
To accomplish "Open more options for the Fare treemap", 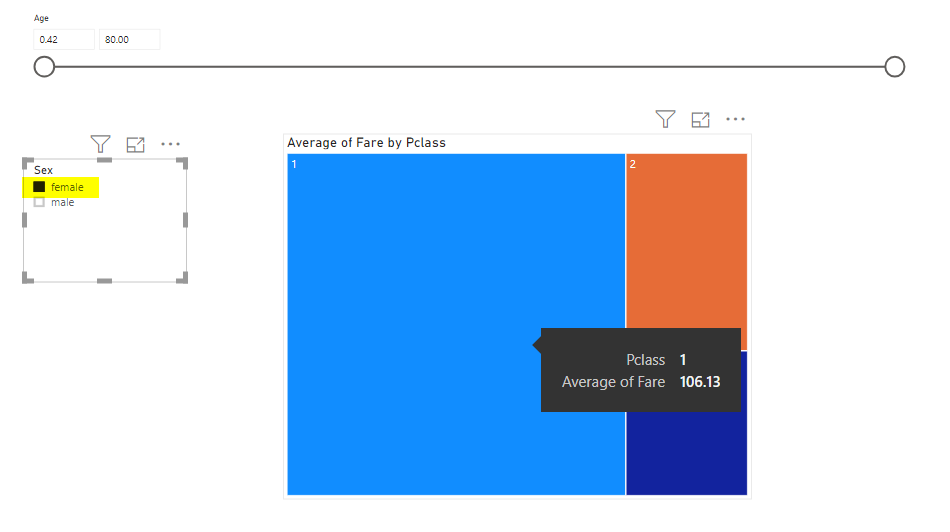I will point(736,119).
